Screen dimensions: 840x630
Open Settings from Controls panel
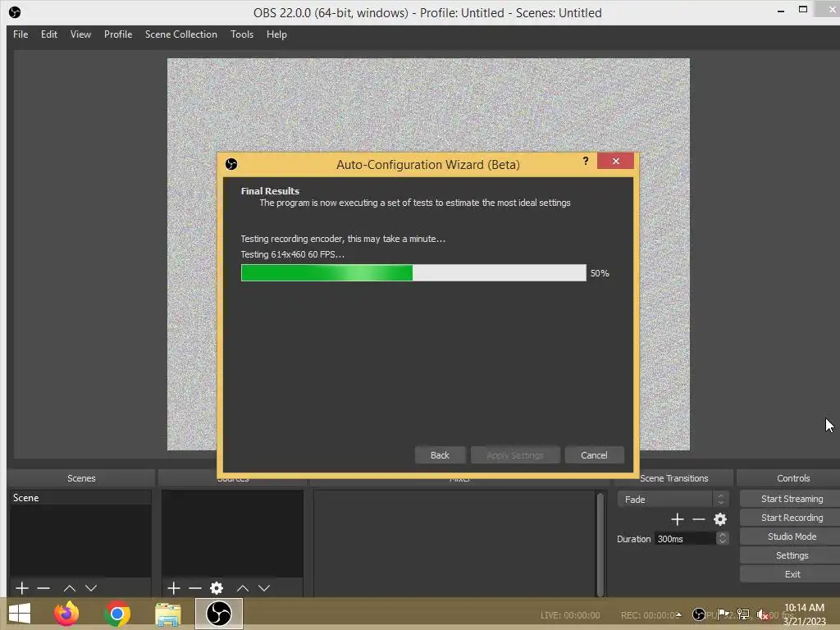pyautogui.click(x=792, y=555)
